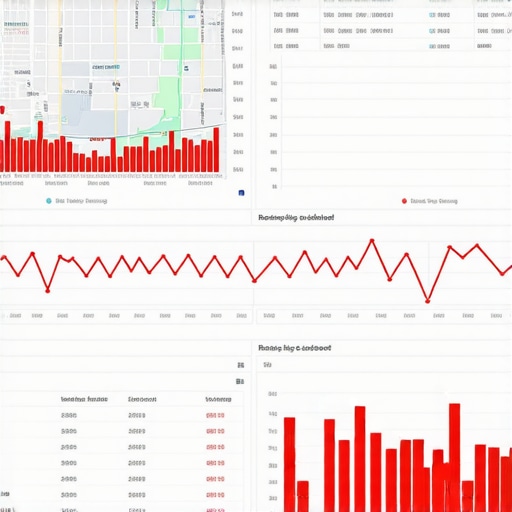
Task: Select the highest peak point on the red line chart
Action: 372,240
